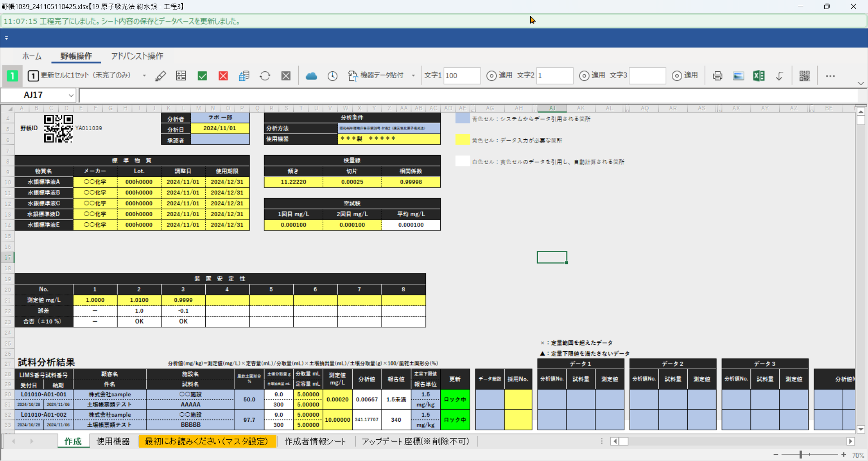The height and width of the screenshot is (461, 868).
Task: Open 最初にお読みください(マスタ設定) sheet tab
Action: 207,442
